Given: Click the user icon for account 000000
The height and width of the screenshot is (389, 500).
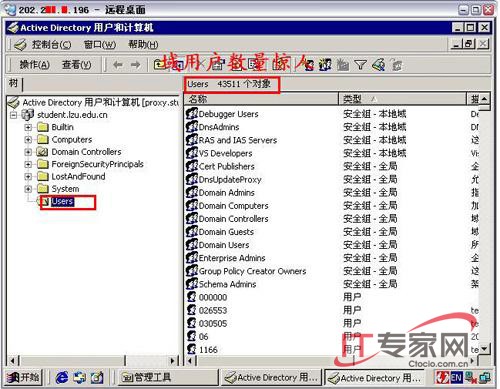Looking at the screenshot, I should (x=191, y=297).
